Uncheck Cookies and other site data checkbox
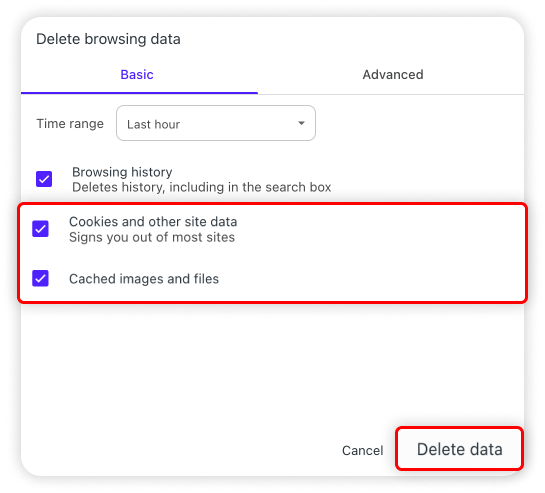The height and width of the screenshot is (493, 545). [40, 229]
